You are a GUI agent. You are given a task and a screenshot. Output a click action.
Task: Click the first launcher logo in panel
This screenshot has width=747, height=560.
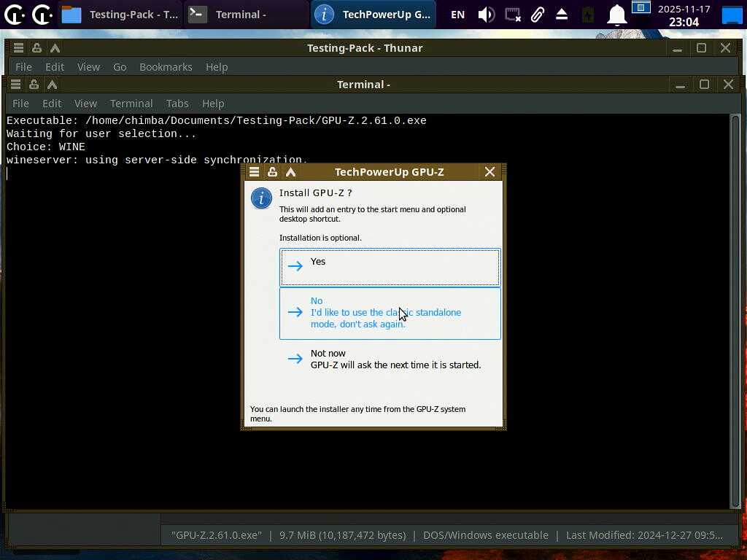point(15,15)
